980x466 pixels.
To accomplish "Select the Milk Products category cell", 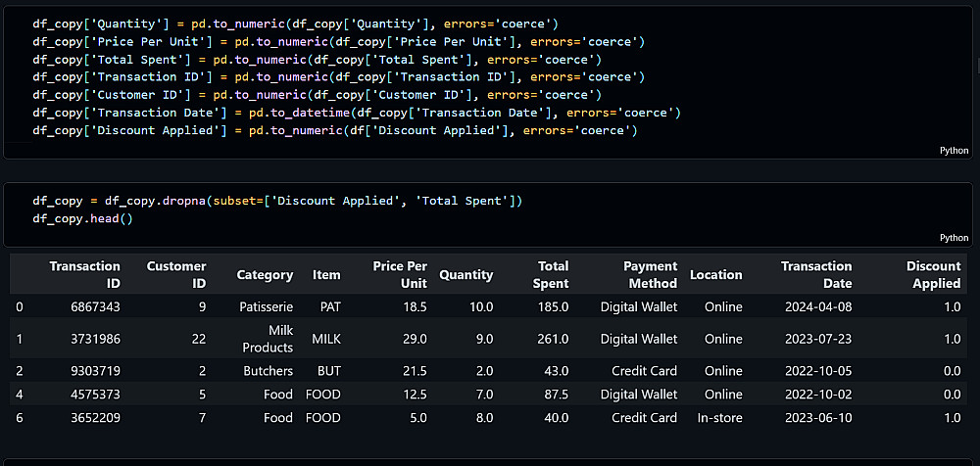I will [268, 339].
